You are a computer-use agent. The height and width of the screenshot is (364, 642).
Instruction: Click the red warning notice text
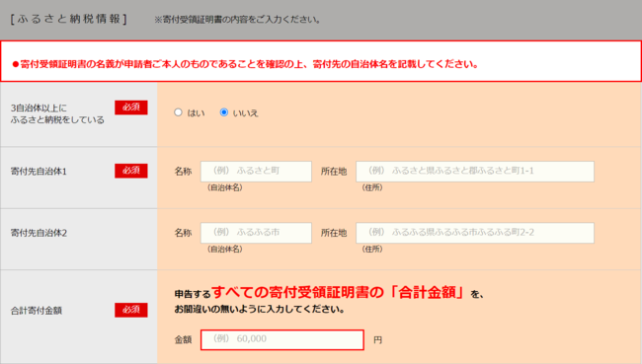click(x=245, y=64)
